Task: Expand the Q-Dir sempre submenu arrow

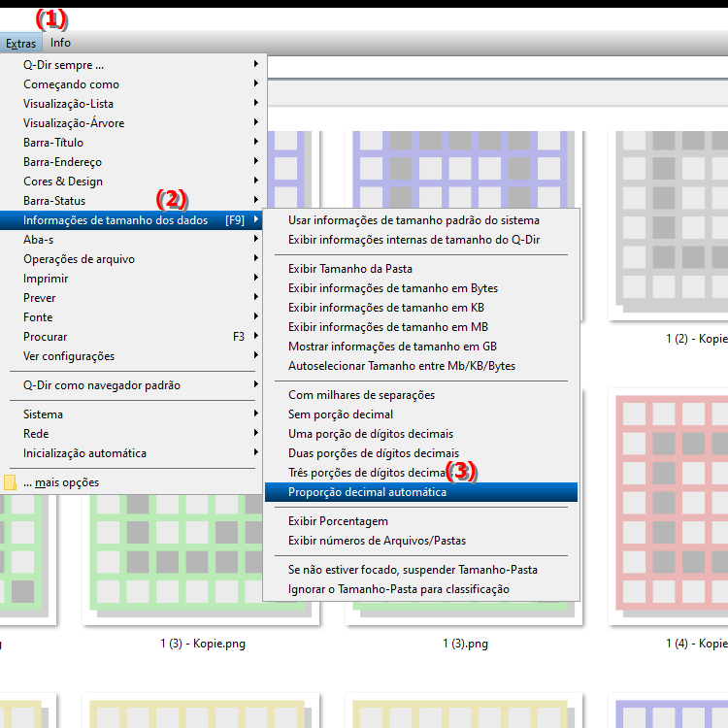Action: [x=255, y=65]
